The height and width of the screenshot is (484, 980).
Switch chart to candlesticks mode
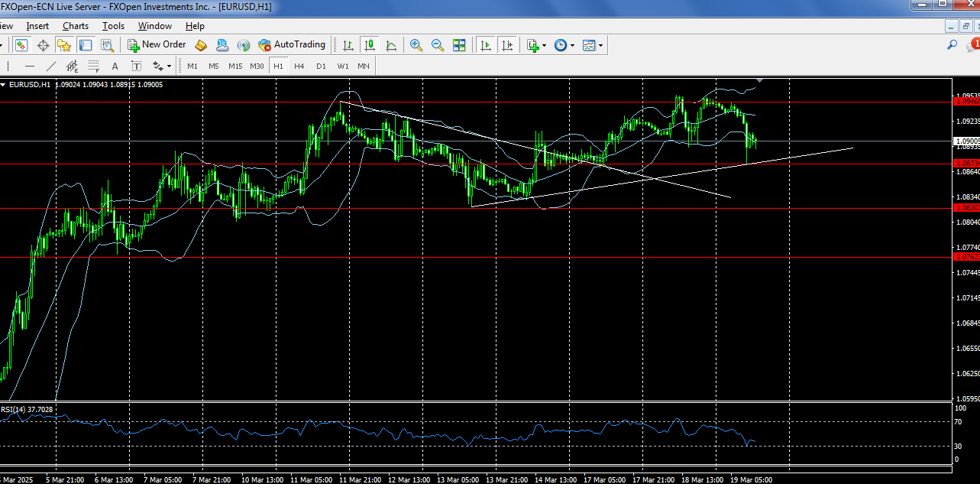click(x=370, y=45)
